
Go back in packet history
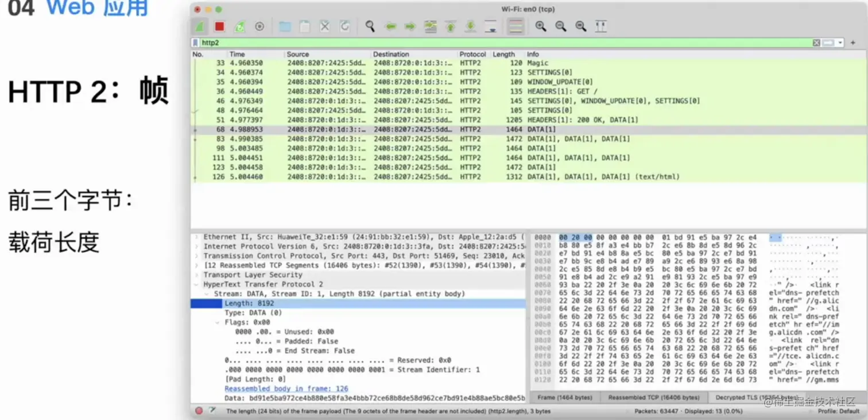tap(391, 26)
